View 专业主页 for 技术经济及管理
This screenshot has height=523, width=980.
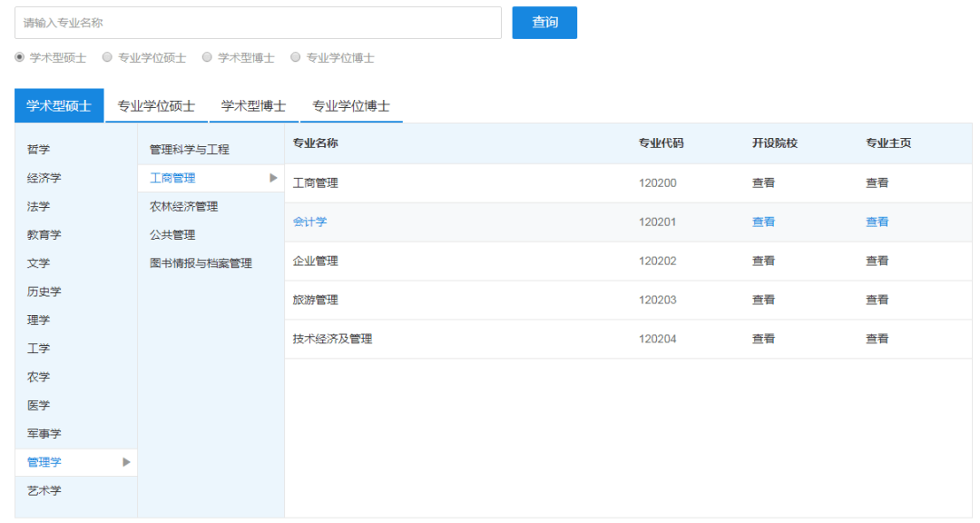tap(877, 339)
